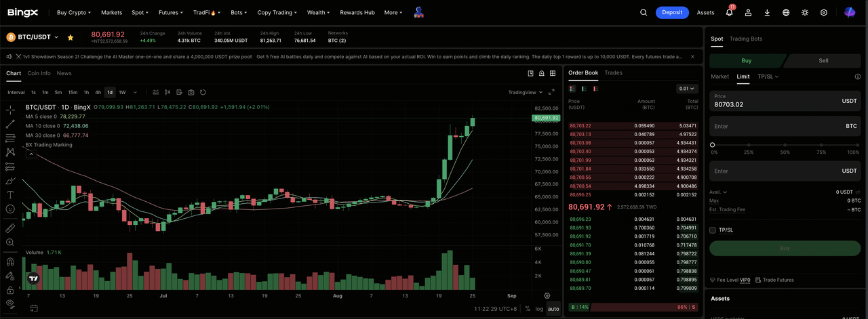Expand the More menu

point(393,12)
